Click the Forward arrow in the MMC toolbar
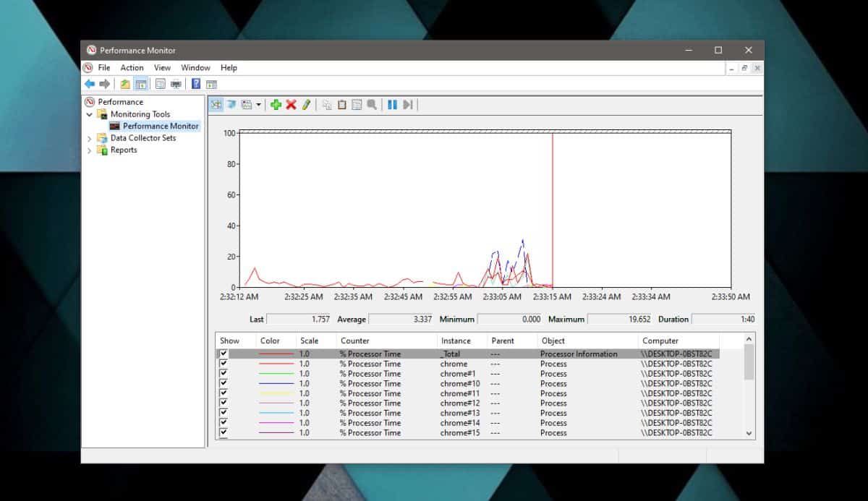868x501 pixels. 105,84
